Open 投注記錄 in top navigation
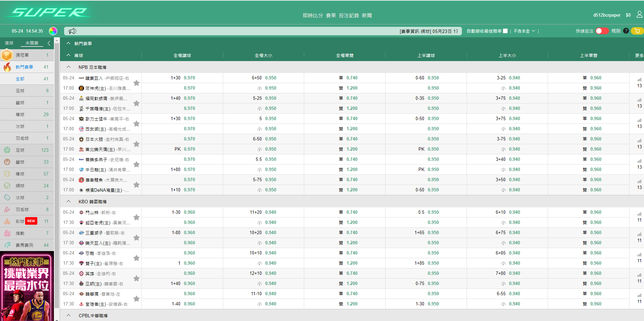Viewport: 644px width, 321px height. point(349,16)
